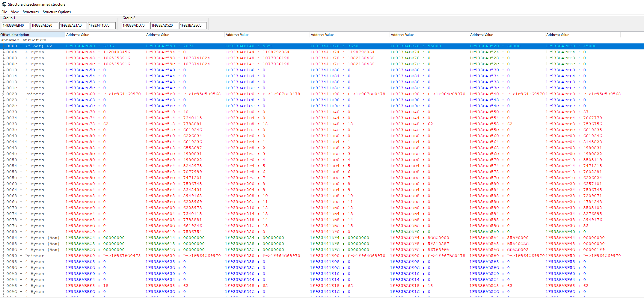The height and width of the screenshot is (298, 644).
Task: Click the 1F933BAE590 address input box
Action: (44, 25)
